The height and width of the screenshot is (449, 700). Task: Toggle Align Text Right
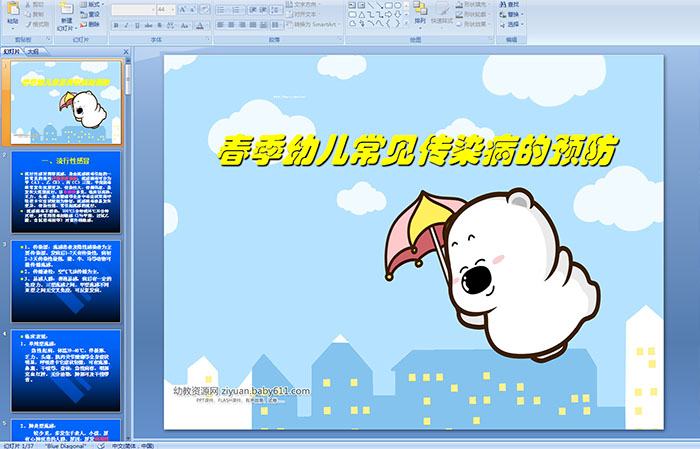[242, 25]
